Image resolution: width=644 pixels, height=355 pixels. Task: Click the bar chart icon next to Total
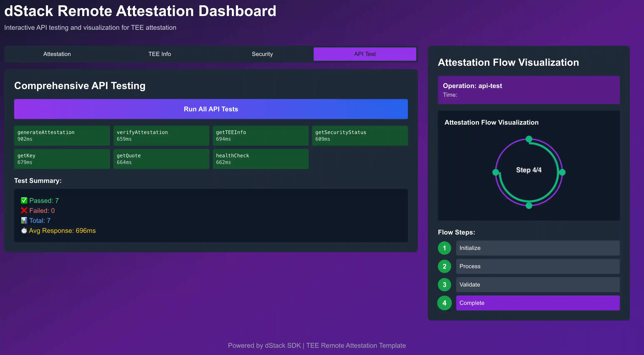(x=24, y=220)
